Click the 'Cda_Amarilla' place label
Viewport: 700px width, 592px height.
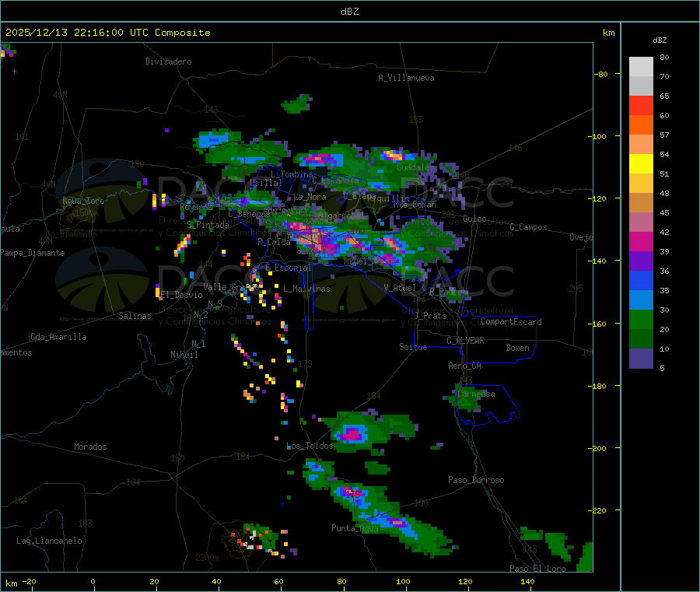tap(58, 337)
